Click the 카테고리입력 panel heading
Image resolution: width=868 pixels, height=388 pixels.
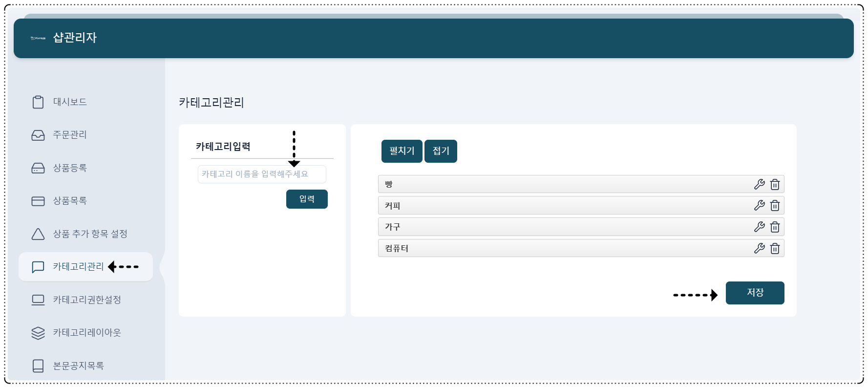tap(223, 147)
